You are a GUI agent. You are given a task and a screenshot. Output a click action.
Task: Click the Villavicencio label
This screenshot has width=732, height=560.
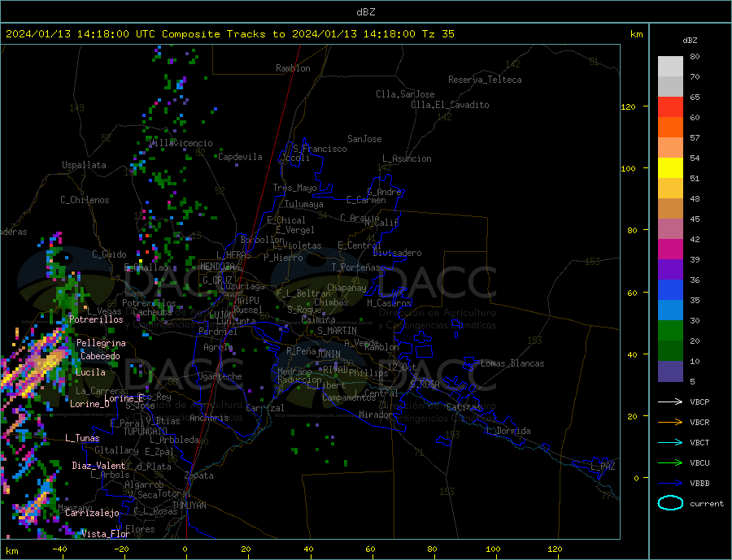pos(181,143)
